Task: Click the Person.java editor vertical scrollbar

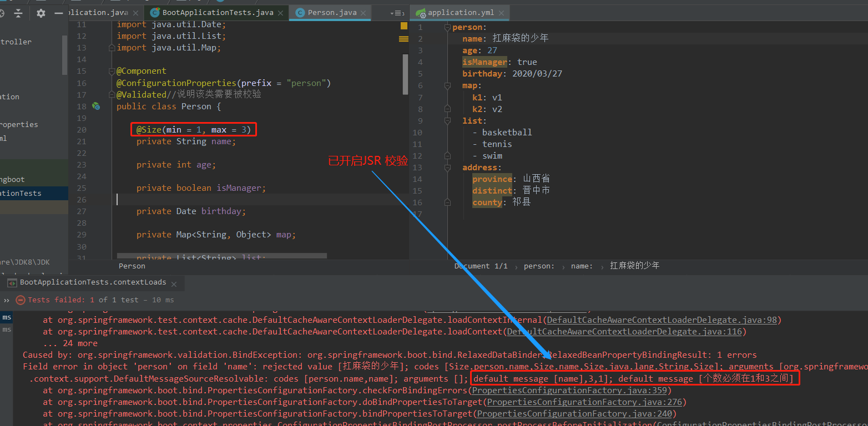Action: [405, 73]
